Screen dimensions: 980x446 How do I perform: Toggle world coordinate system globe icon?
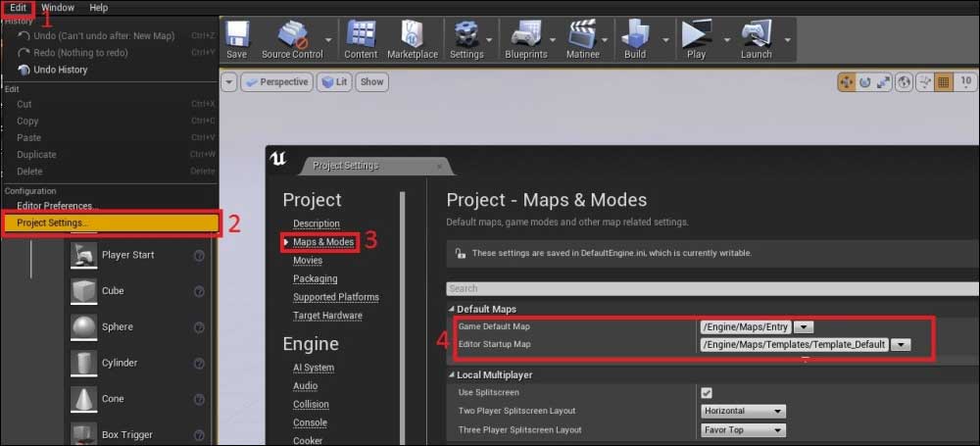pyautogui.click(x=904, y=82)
